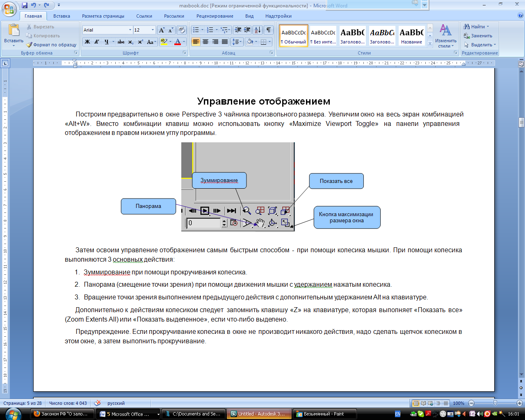Click the Office button
Viewport: 525px width, 420px height.
coord(10,9)
